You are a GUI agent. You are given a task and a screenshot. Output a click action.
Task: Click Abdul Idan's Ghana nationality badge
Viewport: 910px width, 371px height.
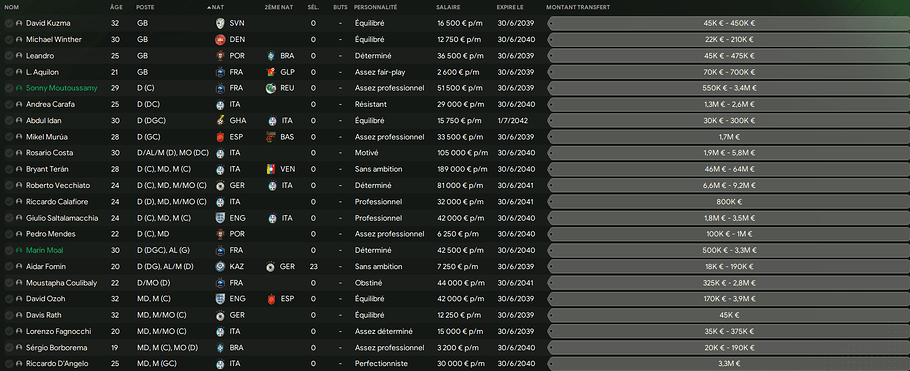[x=219, y=121]
